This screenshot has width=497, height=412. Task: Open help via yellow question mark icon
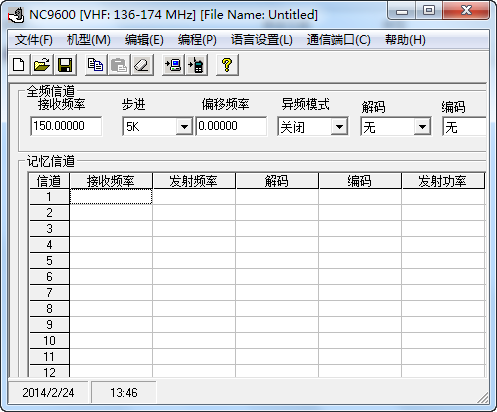tap(227, 65)
